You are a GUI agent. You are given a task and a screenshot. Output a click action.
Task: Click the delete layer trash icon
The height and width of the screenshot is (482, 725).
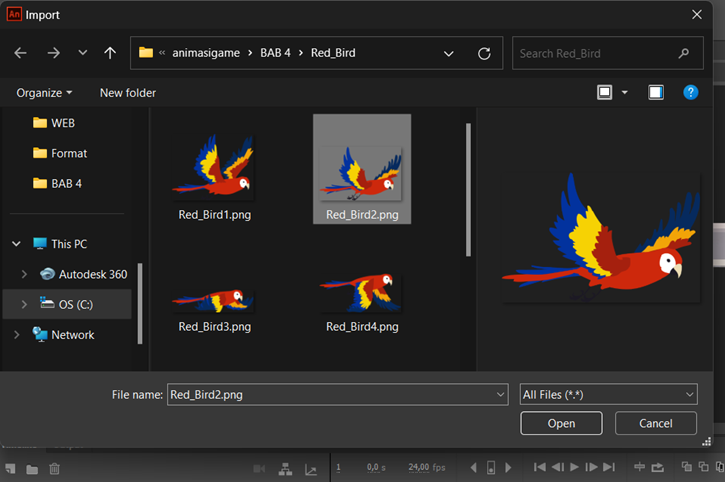(x=55, y=469)
